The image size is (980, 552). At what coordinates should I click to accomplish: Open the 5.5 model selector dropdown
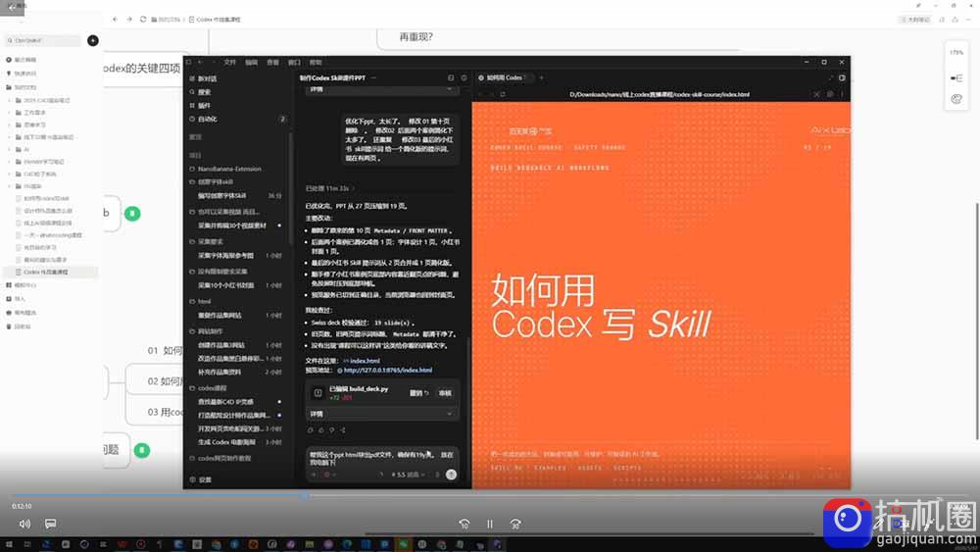(x=409, y=475)
